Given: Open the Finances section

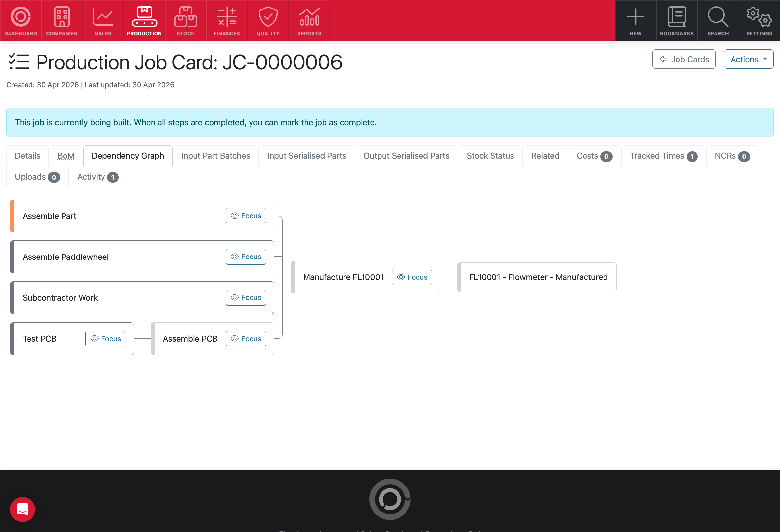Looking at the screenshot, I should pyautogui.click(x=227, y=21).
